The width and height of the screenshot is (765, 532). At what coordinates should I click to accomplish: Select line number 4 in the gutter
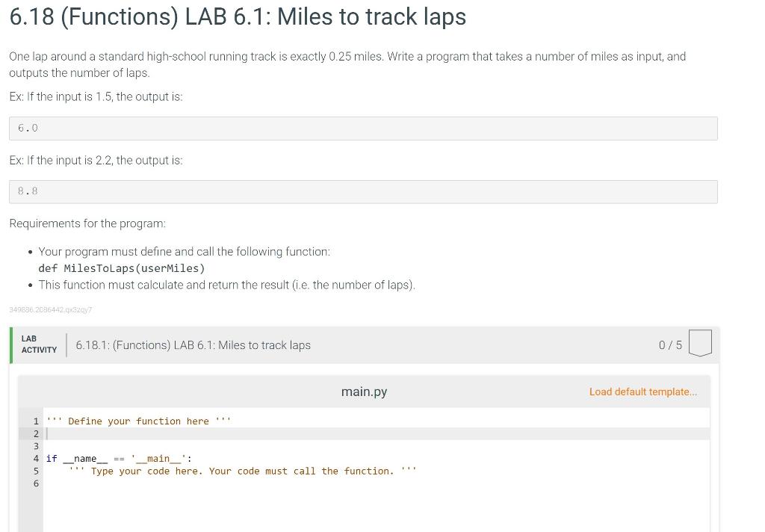point(35,458)
